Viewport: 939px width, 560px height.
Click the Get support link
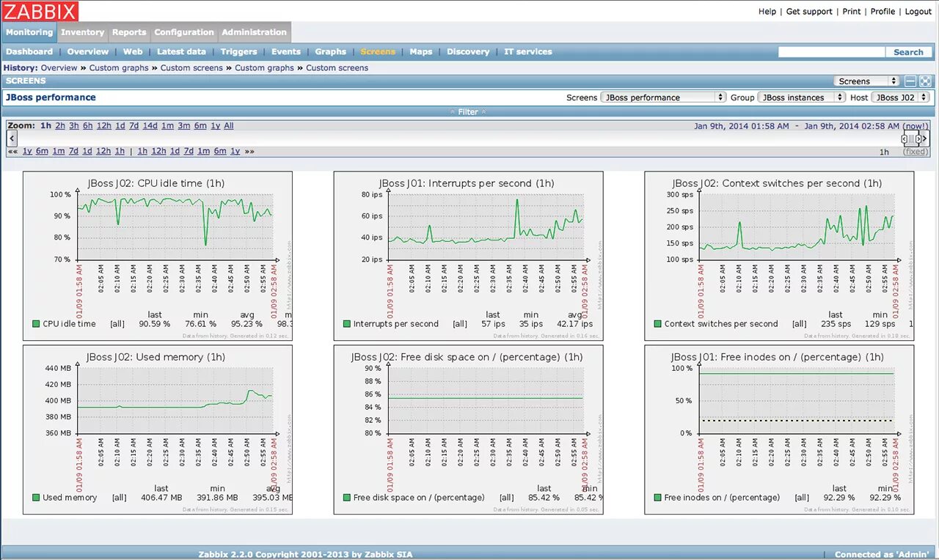click(x=809, y=12)
